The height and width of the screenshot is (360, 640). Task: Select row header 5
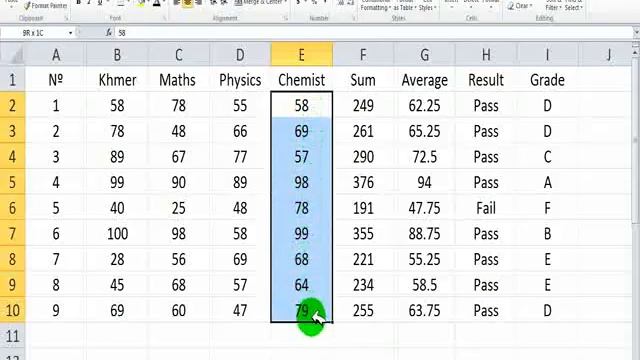pyautogui.click(x=12, y=182)
